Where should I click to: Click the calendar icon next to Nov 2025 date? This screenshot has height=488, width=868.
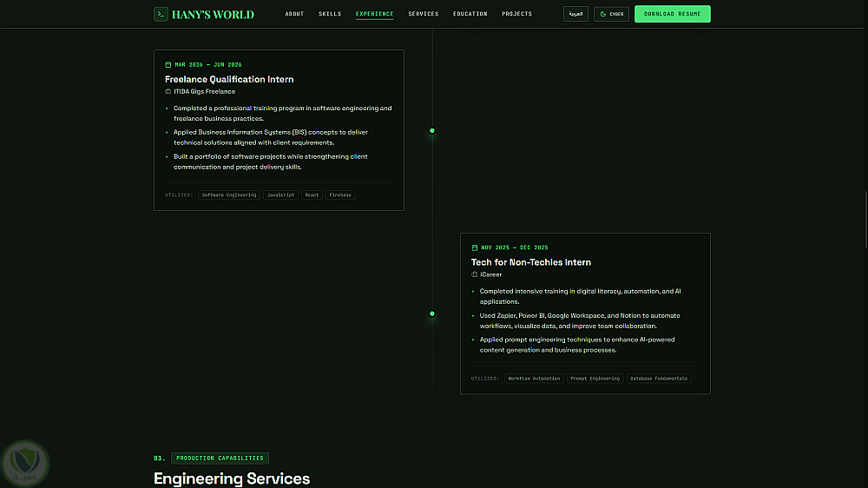(x=475, y=247)
